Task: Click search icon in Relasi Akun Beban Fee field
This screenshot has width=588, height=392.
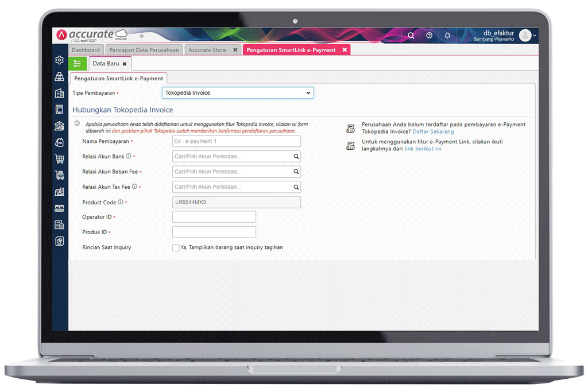Action: tap(296, 172)
